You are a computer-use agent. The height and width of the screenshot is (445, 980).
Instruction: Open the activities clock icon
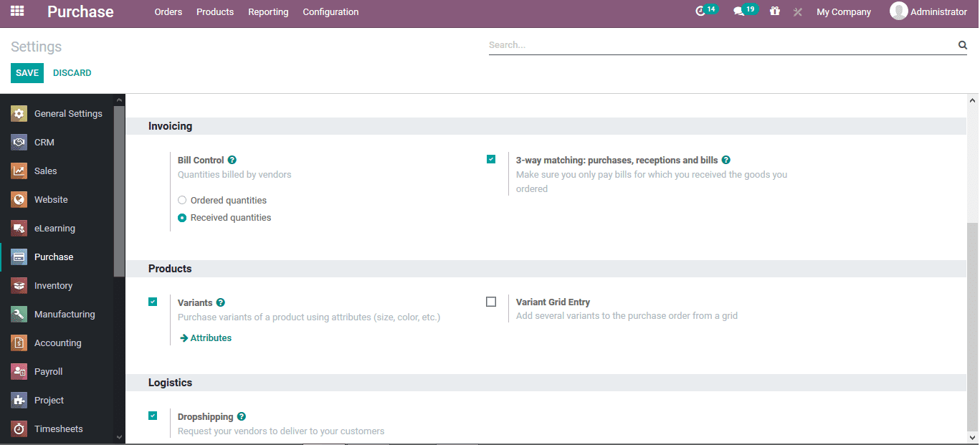701,11
